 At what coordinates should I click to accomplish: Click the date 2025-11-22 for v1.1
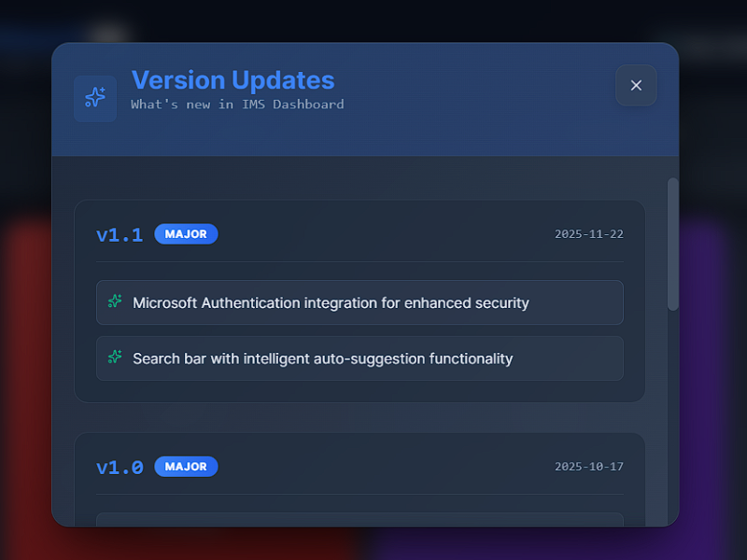pyautogui.click(x=588, y=234)
